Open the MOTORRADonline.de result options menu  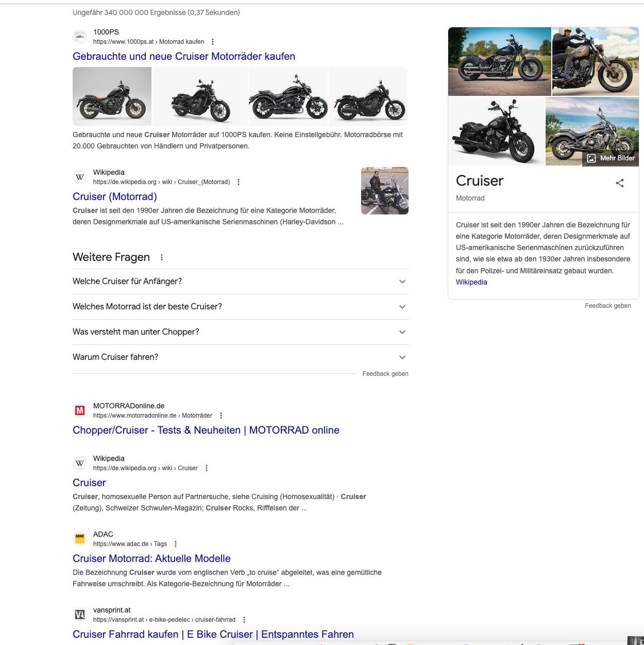(221, 416)
